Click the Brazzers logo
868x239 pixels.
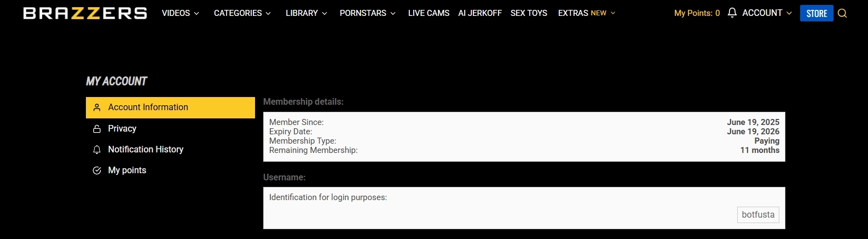pos(85,13)
